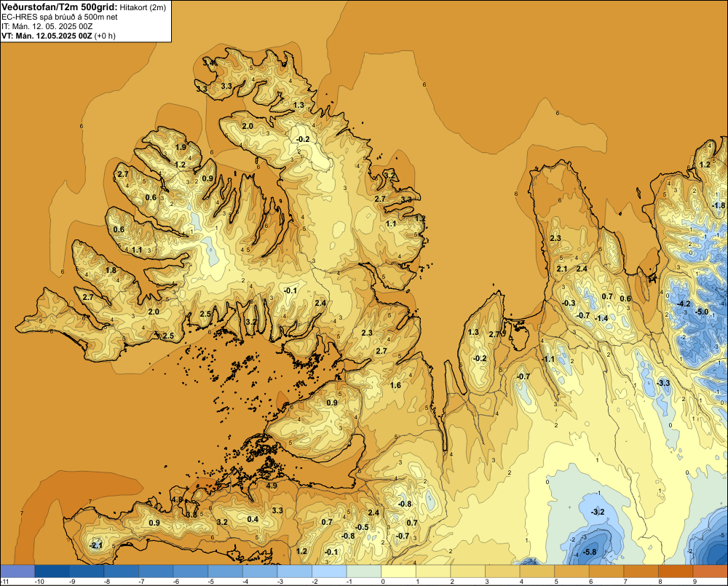728x586 pixels.
Task: Click the '4.8' temperature value on map
Action: coord(177,499)
